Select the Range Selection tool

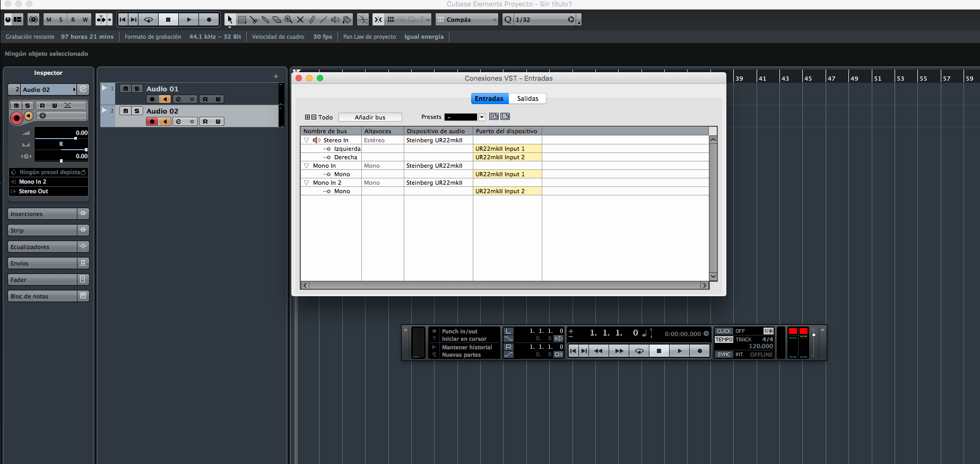pyautogui.click(x=242, y=20)
